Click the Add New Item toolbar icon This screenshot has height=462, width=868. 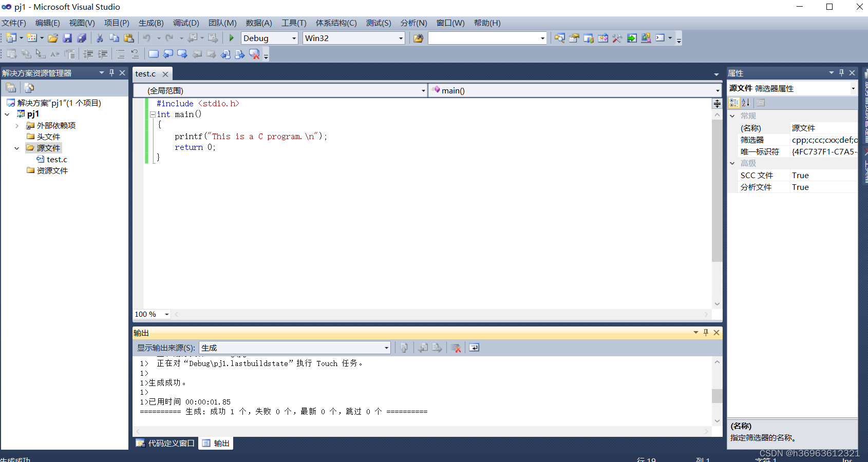[x=32, y=38]
